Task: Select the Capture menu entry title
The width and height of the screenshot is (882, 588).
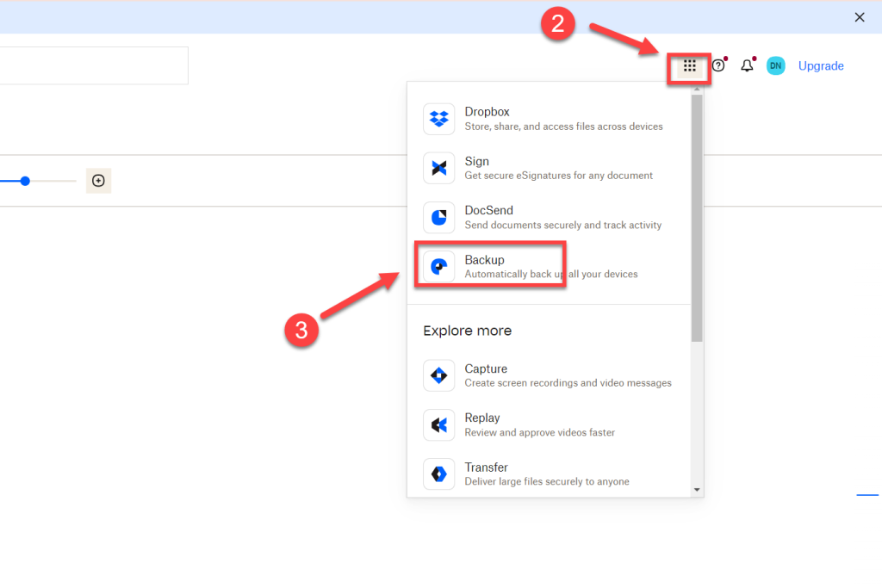Action: [x=486, y=368]
